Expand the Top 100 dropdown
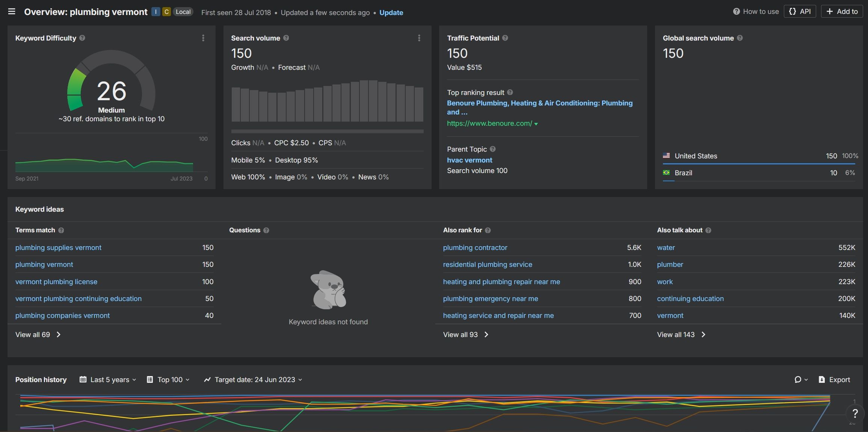This screenshot has width=868, height=432. click(x=168, y=379)
